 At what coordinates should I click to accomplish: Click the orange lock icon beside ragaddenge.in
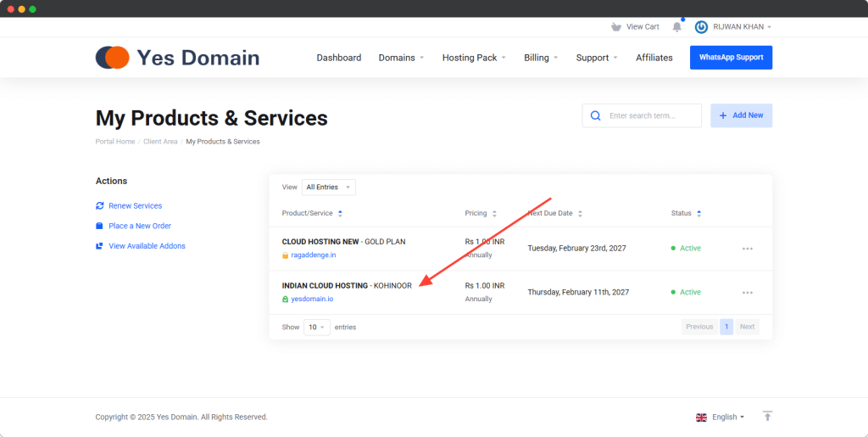click(x=285, y=255)
